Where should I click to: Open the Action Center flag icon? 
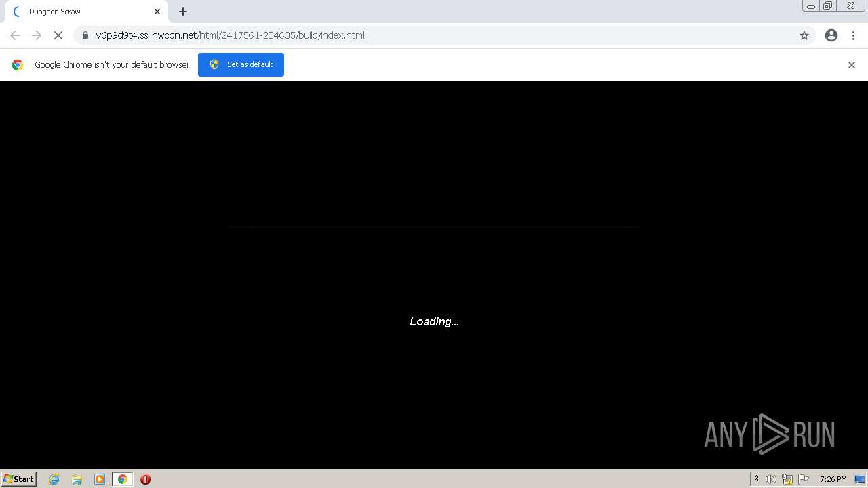pyautogui.click(x=804, y=479)
